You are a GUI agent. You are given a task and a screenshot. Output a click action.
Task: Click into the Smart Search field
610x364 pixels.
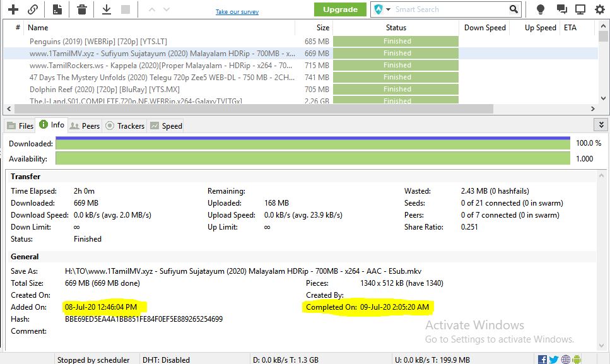[x=451, y=9]
